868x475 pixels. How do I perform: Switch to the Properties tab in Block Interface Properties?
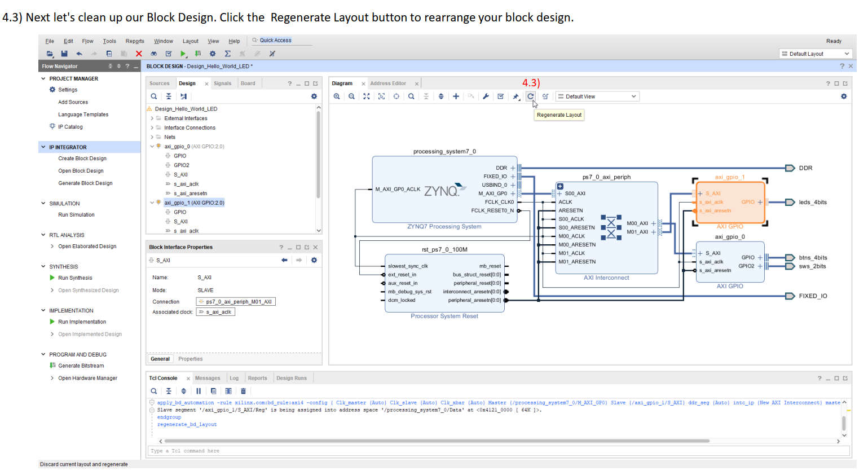pyautogui.click(x=190, y=359)
